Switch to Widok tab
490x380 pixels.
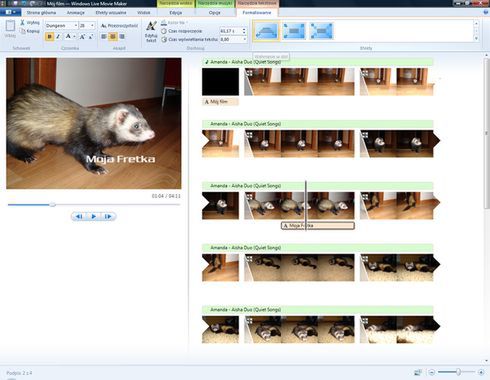pyautogui.click(x=144, y=13)
